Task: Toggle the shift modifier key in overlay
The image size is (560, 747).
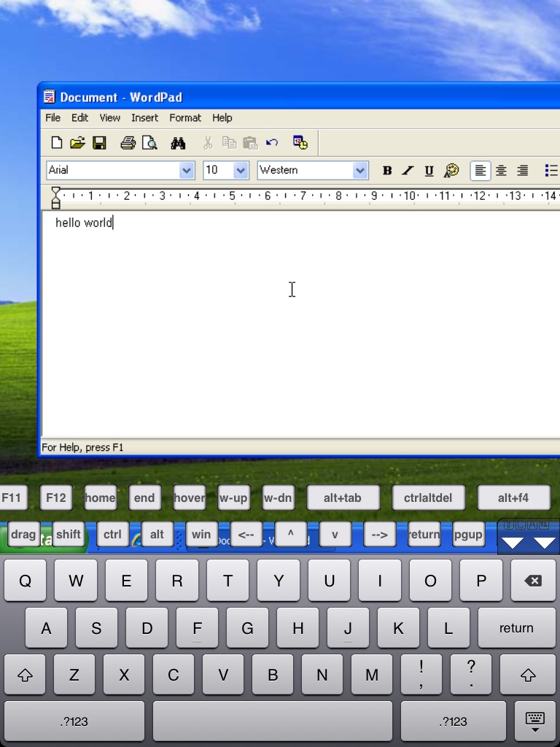Action: 68,534
